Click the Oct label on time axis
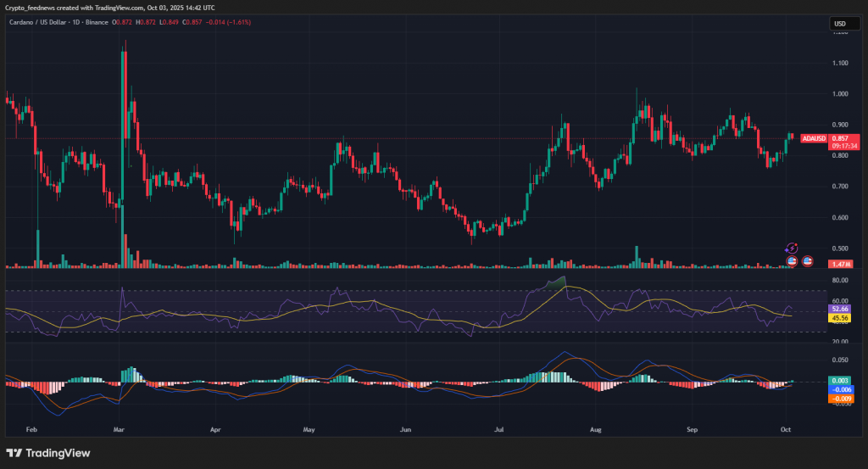868x469 pixels. pos(787,430)
